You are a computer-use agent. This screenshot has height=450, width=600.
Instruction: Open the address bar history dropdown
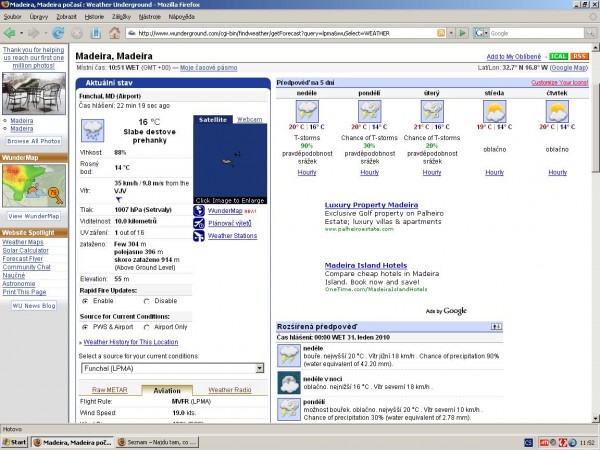click(451, 33)
